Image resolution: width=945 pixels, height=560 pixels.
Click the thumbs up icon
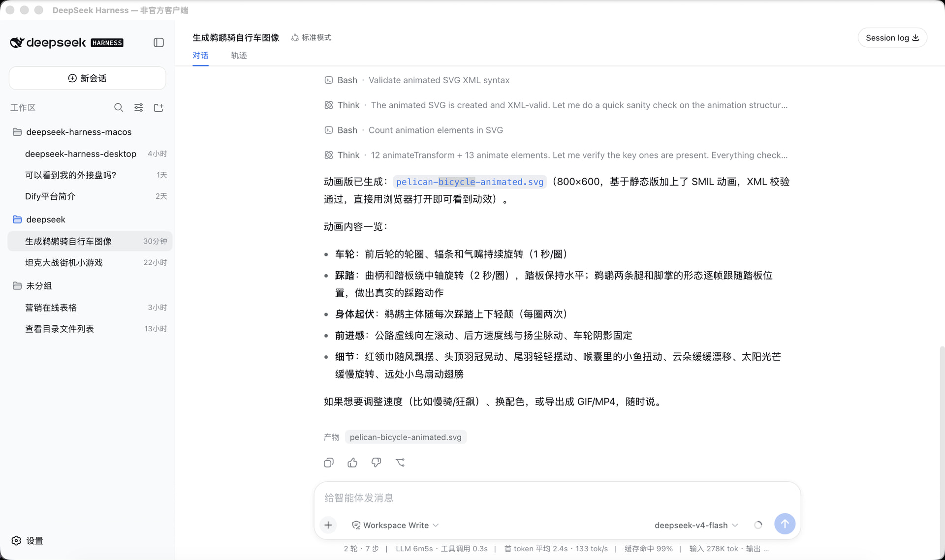[x=352, y=463]
